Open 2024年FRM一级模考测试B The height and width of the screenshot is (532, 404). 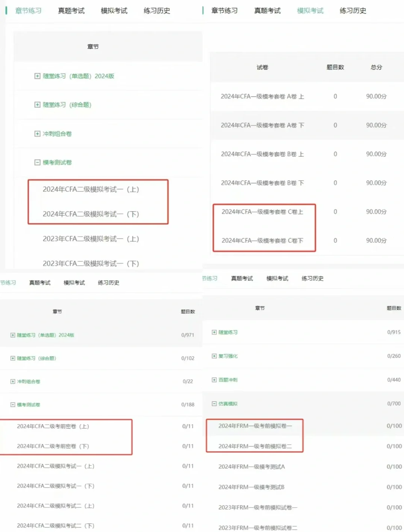(251, 487)
